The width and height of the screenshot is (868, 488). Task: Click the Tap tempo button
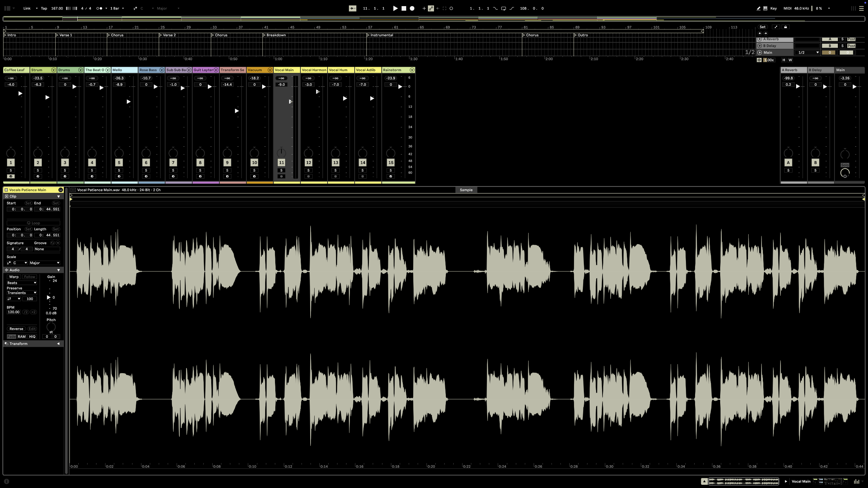tap(44, 8)
